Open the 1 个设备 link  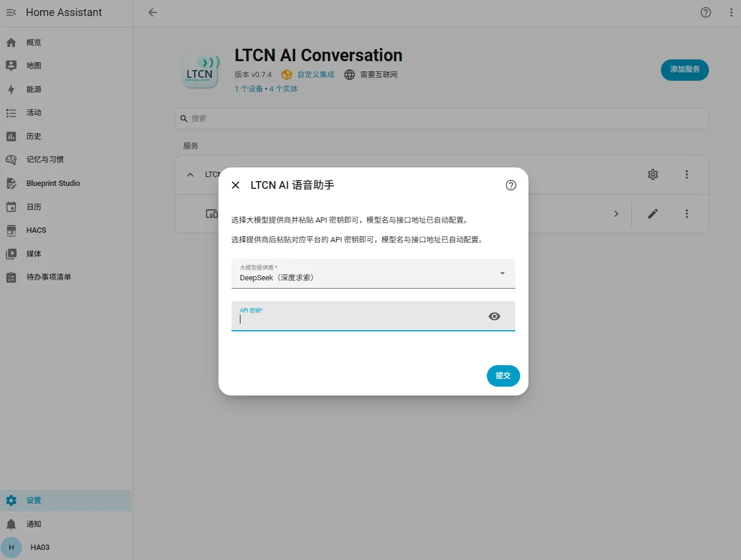coord(249,89)
